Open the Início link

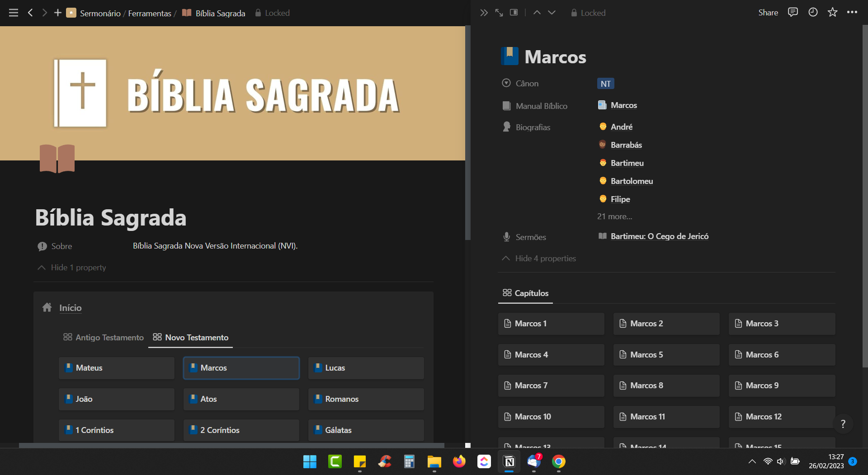(x=70, y=308)
